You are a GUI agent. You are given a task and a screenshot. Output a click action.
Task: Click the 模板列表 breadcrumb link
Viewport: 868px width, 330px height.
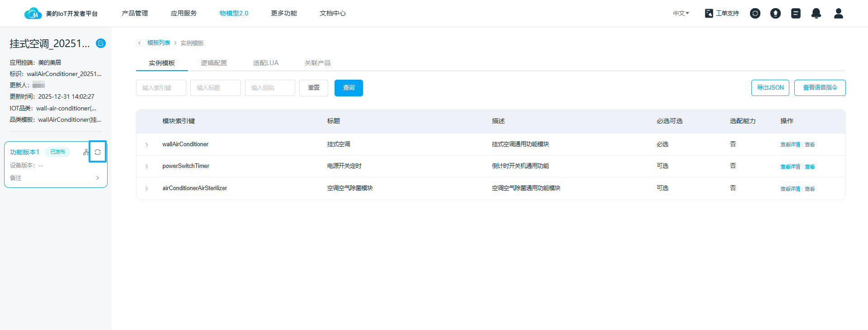[x=159, y=43]
